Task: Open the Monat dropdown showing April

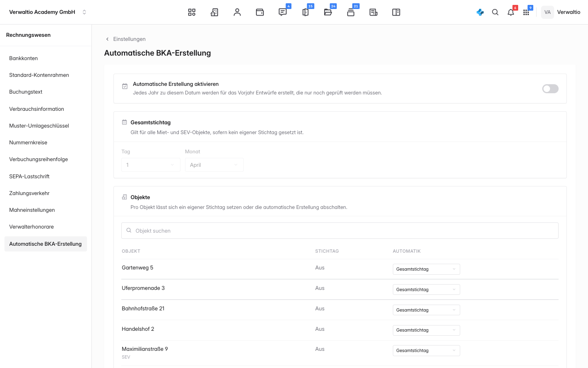Action: (214, 165)
